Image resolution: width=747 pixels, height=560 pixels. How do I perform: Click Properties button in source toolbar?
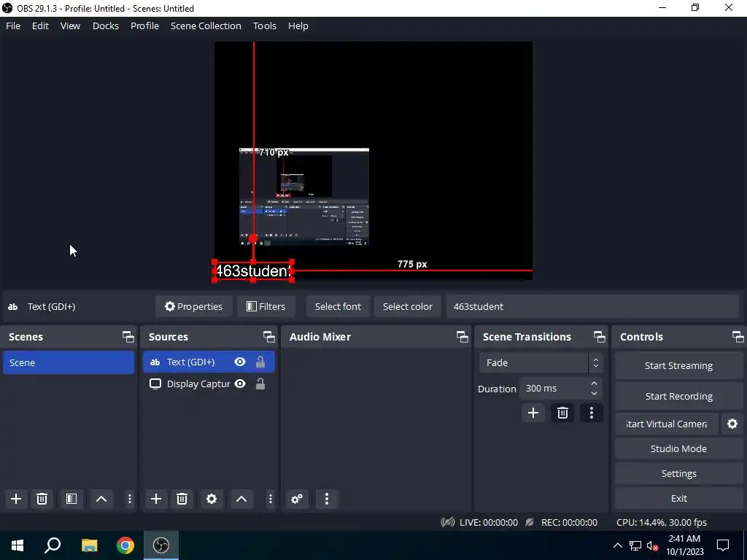pos(193,306)
